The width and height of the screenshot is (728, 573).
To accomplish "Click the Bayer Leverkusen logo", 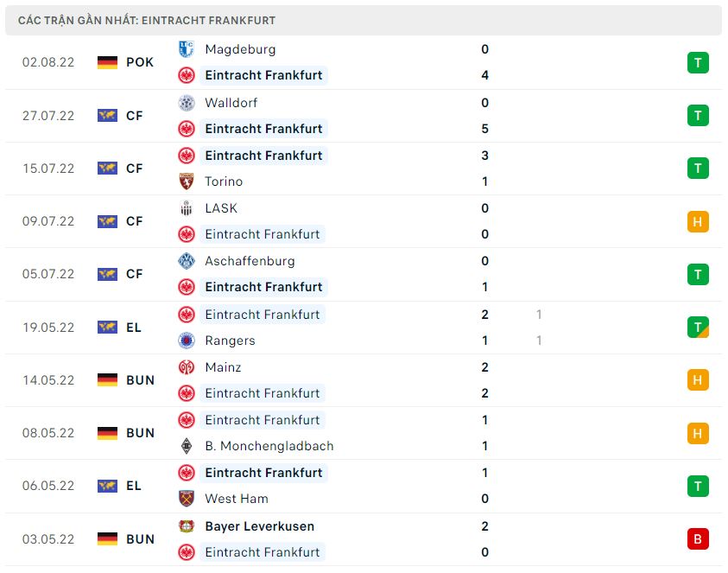I will 187,526.
